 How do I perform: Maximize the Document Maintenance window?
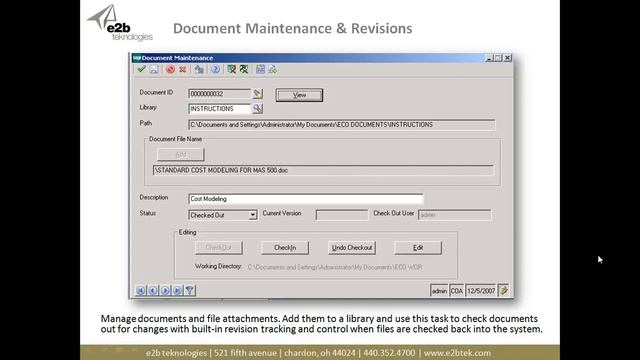coord(498,58)
